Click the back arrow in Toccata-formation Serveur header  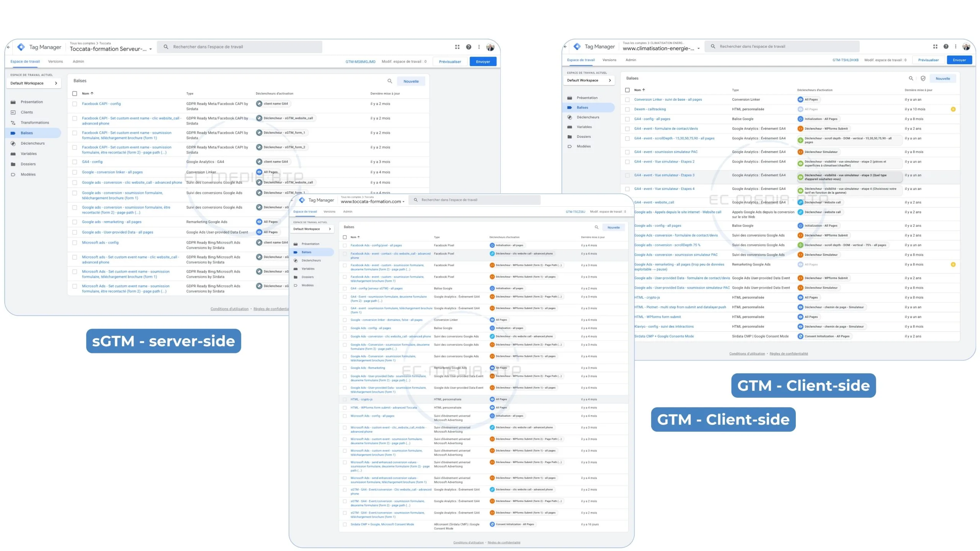[x=8, y=47]
